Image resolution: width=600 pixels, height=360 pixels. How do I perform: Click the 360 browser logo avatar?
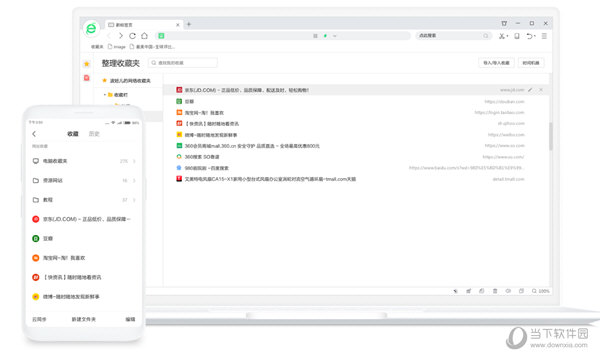[91, 28]
